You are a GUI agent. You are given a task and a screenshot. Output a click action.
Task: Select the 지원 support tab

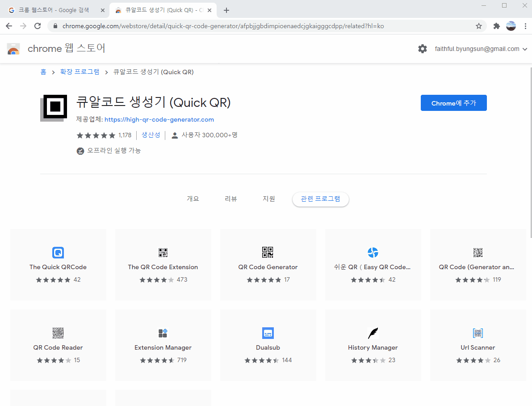tap(269, 199)
